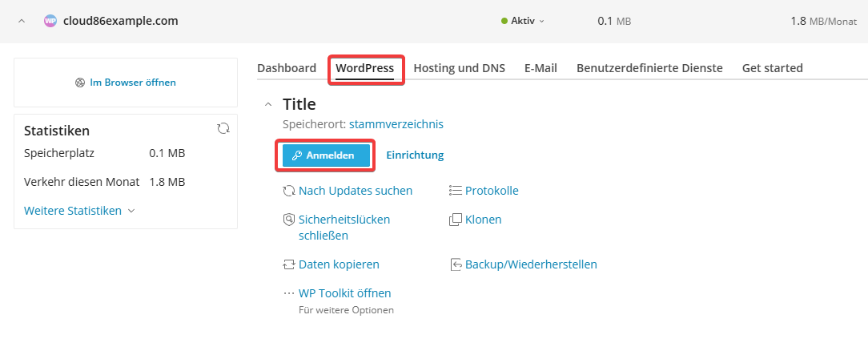Image resolution: width=868 pixels, height=355 pixels.
Task: Click the Speicherplatz 0.1 MB value
Action: coord(167,153)
